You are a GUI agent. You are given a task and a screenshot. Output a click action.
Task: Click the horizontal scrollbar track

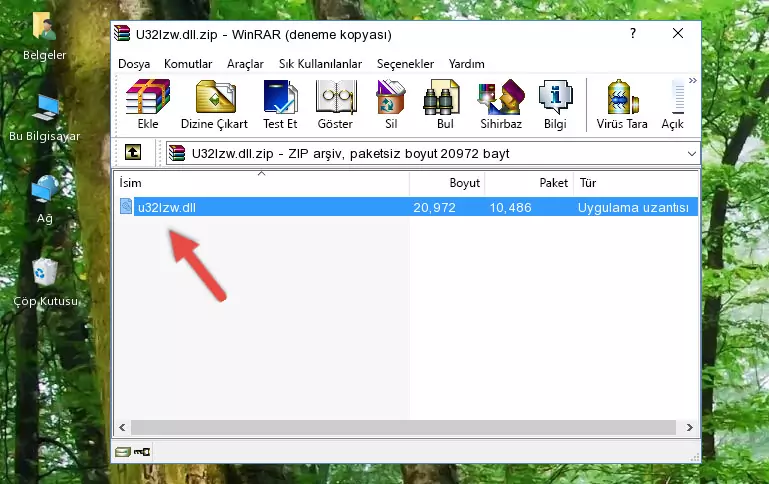pos(403,427)
